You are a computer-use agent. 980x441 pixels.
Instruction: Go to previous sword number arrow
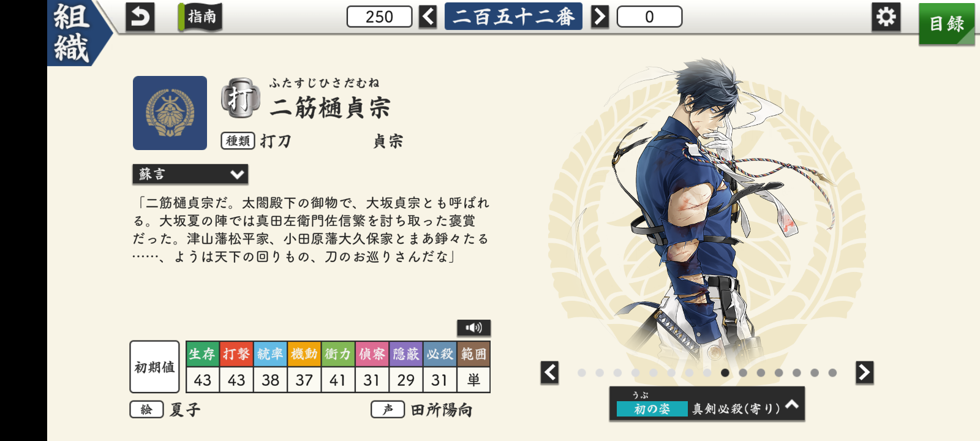click(x=428, y=17)
